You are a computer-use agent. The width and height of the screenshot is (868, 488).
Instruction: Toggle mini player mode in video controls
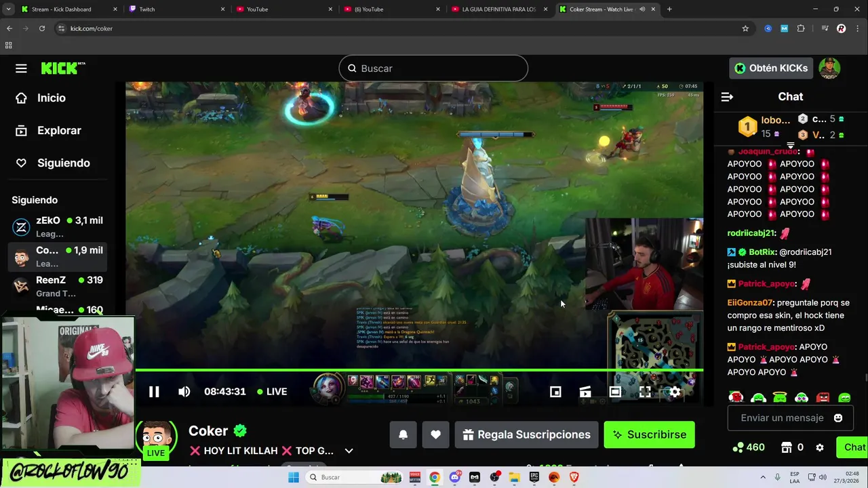tap(555, 392)
